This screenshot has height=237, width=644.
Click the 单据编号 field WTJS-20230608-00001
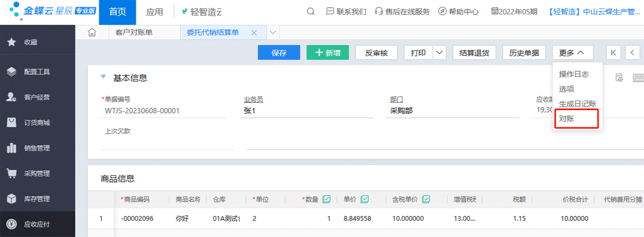142,111
